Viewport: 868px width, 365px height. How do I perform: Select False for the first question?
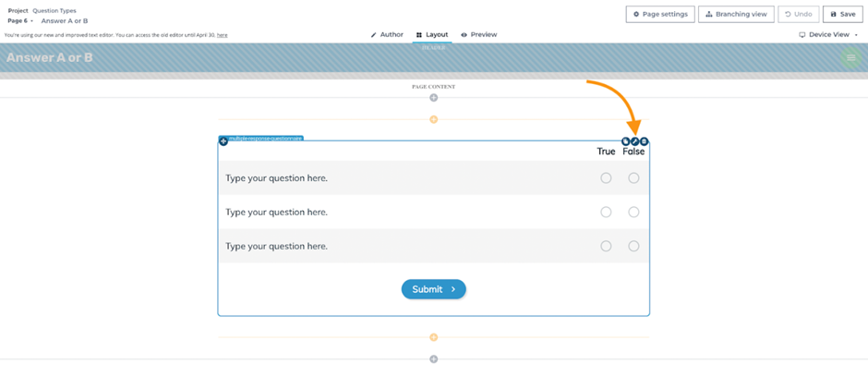point(633,177)
